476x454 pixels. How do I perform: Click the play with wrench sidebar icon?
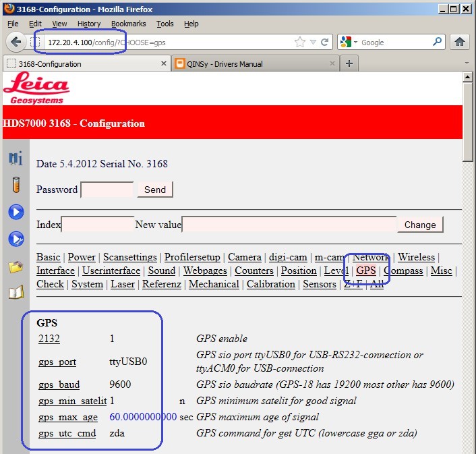click(16, 239)
